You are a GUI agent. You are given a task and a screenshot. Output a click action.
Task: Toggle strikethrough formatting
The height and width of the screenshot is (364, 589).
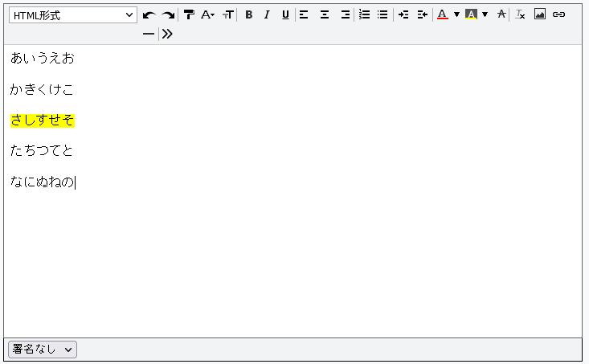click(501, 14)
